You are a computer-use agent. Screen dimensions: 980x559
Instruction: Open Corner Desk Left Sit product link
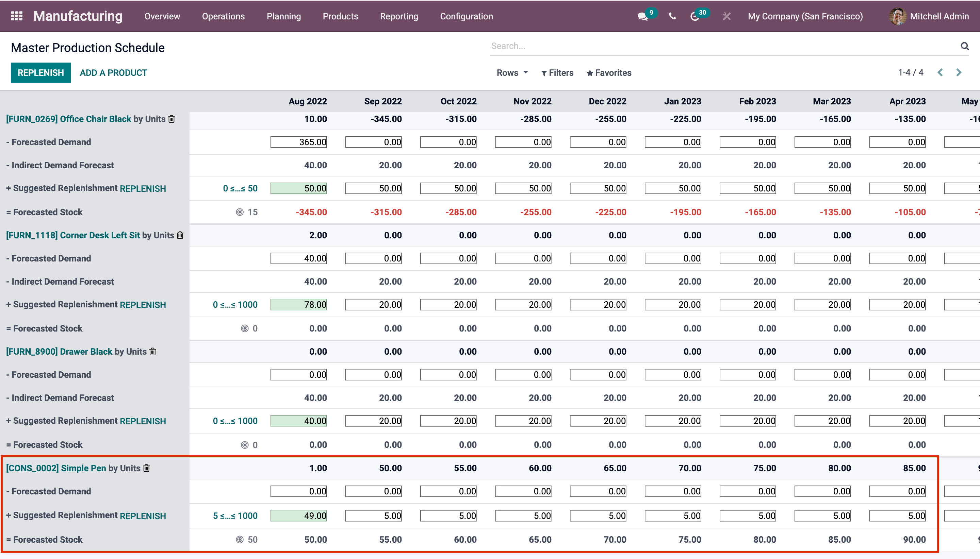tap(73, 235)
